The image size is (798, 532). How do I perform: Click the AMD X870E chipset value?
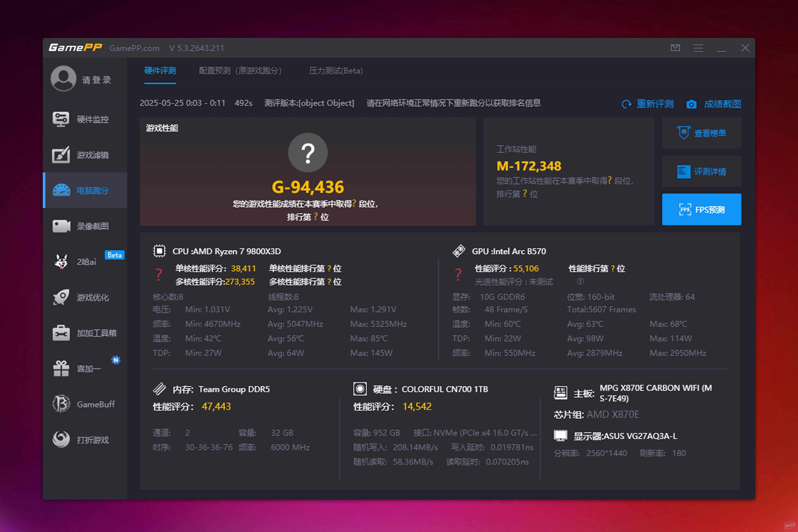click(613, 414)
